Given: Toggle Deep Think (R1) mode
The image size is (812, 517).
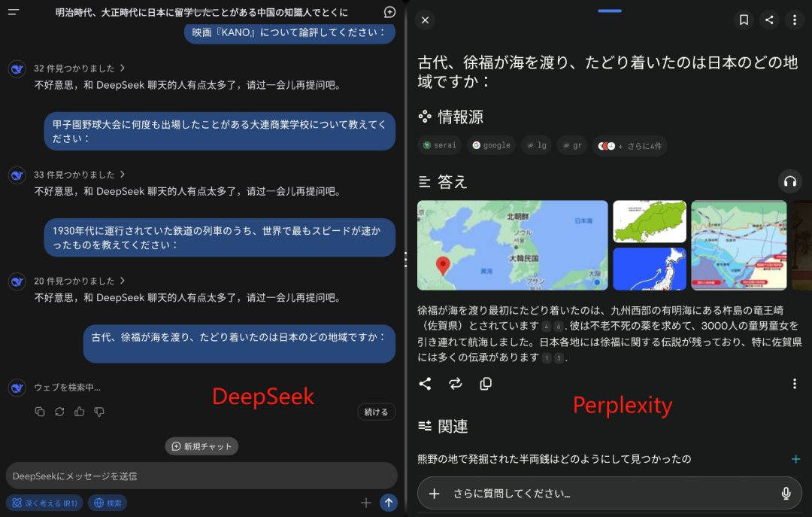Looking at the screenshot, I should point(44,503).
